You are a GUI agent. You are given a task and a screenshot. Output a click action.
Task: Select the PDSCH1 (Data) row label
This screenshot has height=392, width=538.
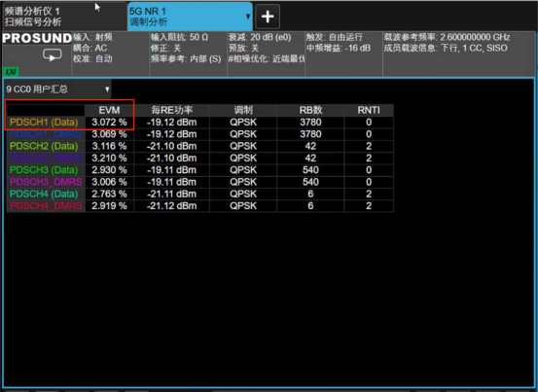(x=44, y=123)
